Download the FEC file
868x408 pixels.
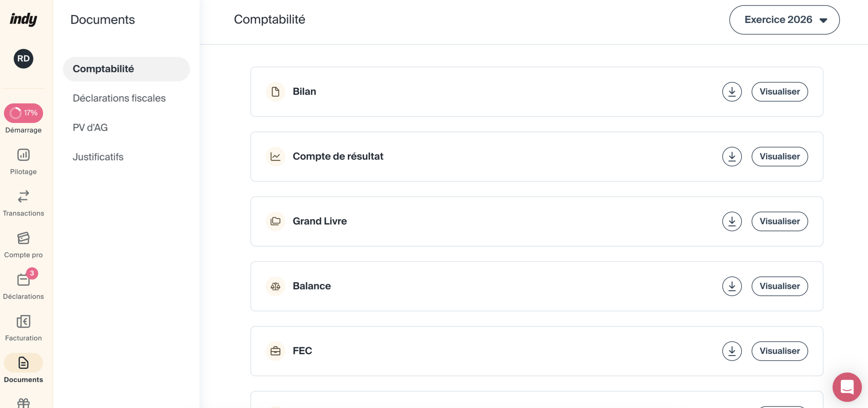click(x=732, y=351)
